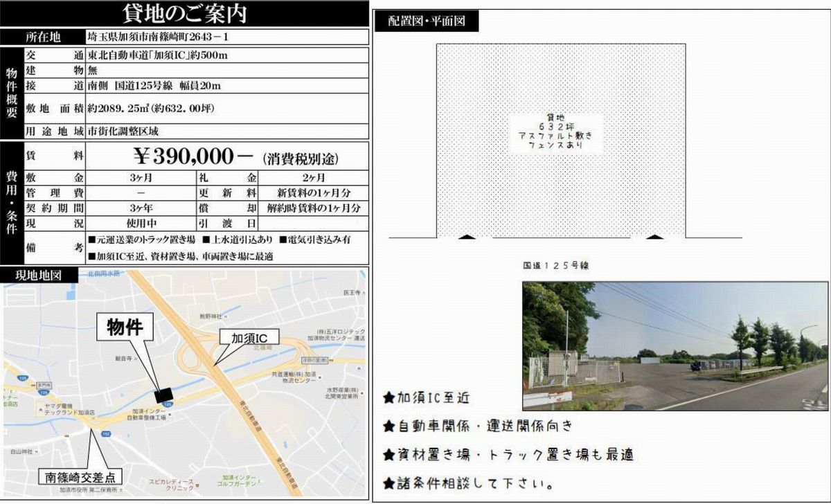This screenshot has height=504, width=831.
Task: Select the remark 電気引き込み有
Action: [x=316, y=240]
